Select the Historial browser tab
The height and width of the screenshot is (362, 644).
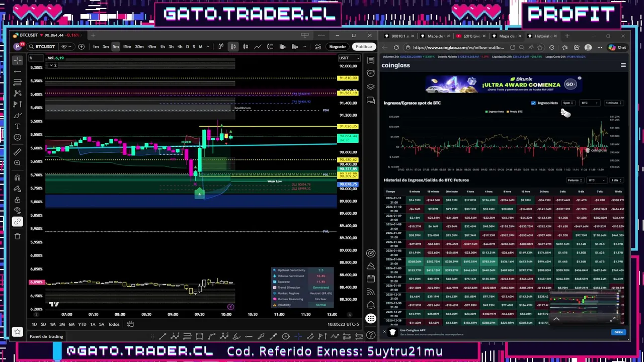(x=541, y=36)
